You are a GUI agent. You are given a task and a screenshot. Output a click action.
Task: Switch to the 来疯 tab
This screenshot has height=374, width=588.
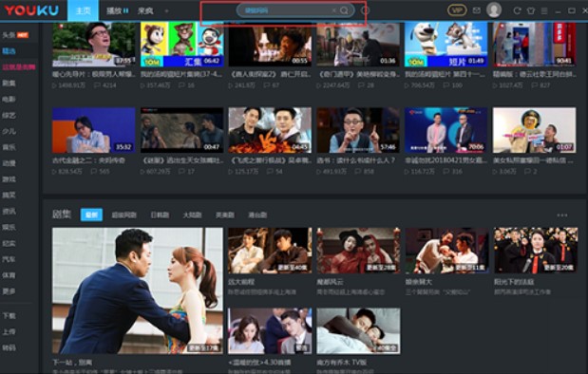145,10
